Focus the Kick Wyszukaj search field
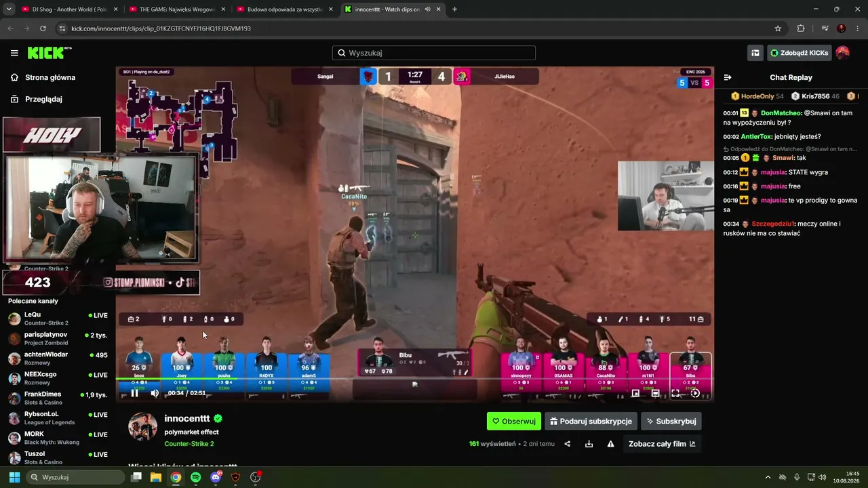 434,53
